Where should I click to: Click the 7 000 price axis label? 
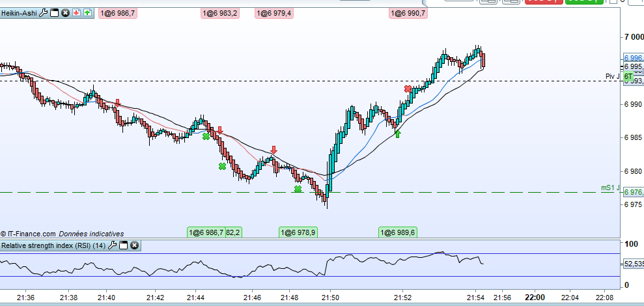634,37
